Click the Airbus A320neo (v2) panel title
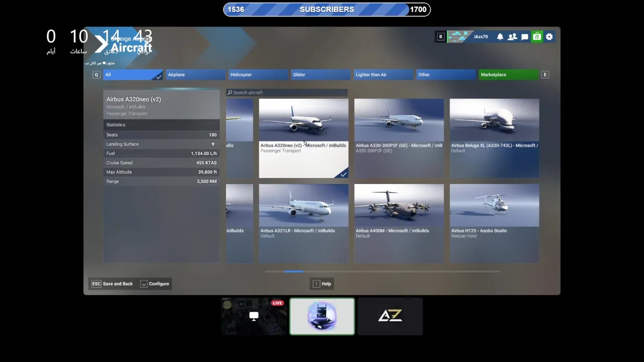The image size is (644, 362). tap(134, 100)
